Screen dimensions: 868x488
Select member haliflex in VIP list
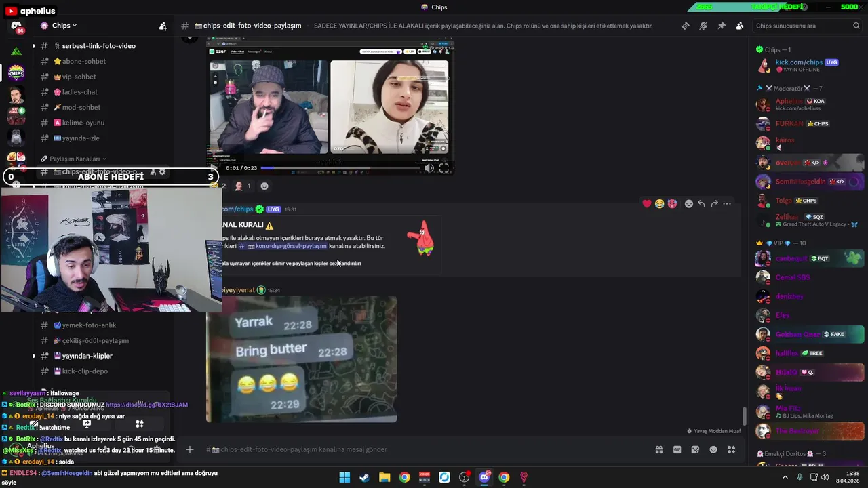point(807,353)
